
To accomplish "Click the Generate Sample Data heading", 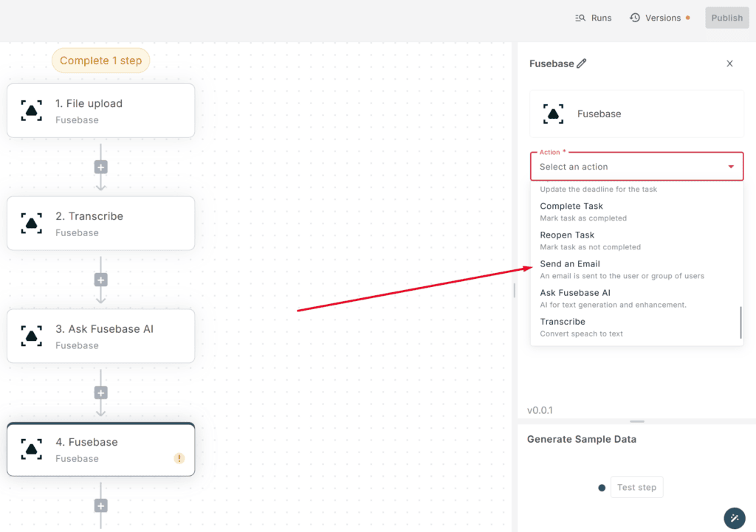I will [582, 439].
